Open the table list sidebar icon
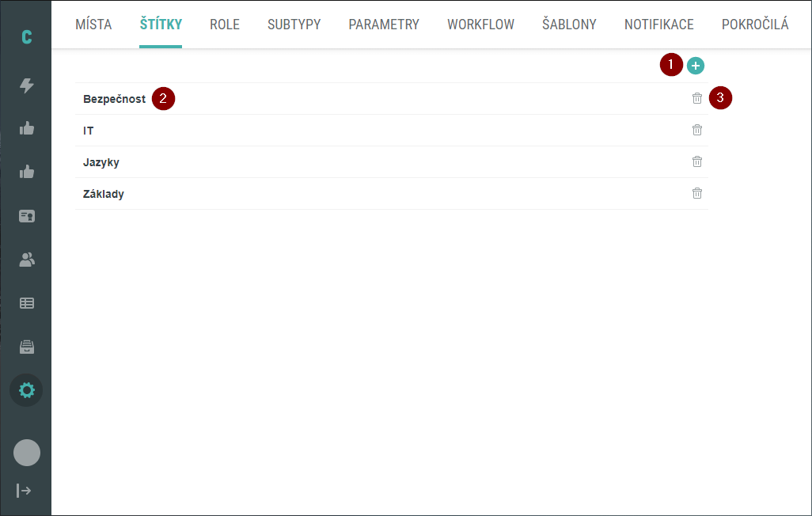Image resolution: width=812 pixels, height=516 pixels. pos(27,303)
